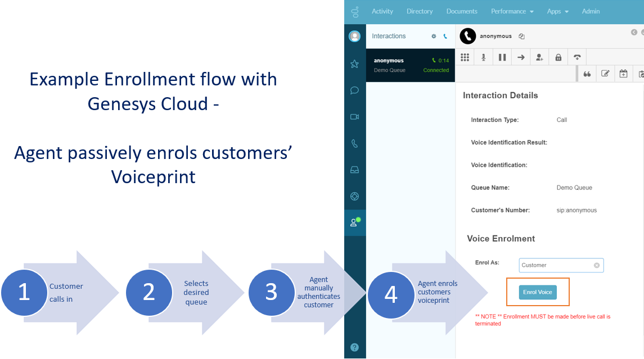Open the canned responses quote icon
The height and width of the screenshot is (359, 644).
pos(587,74)
